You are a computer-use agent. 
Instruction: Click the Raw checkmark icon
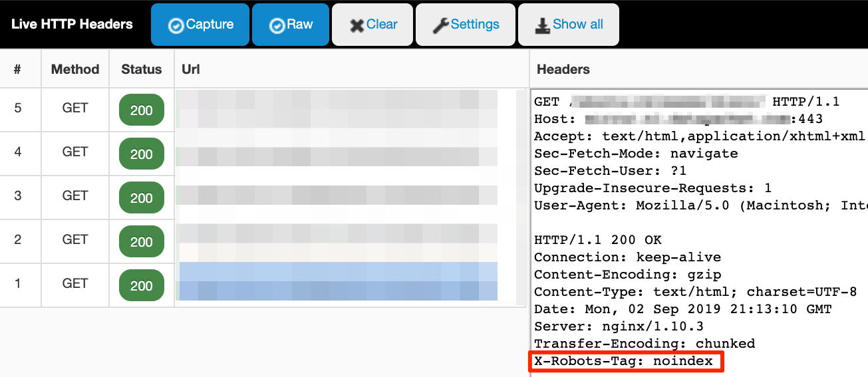277,25
